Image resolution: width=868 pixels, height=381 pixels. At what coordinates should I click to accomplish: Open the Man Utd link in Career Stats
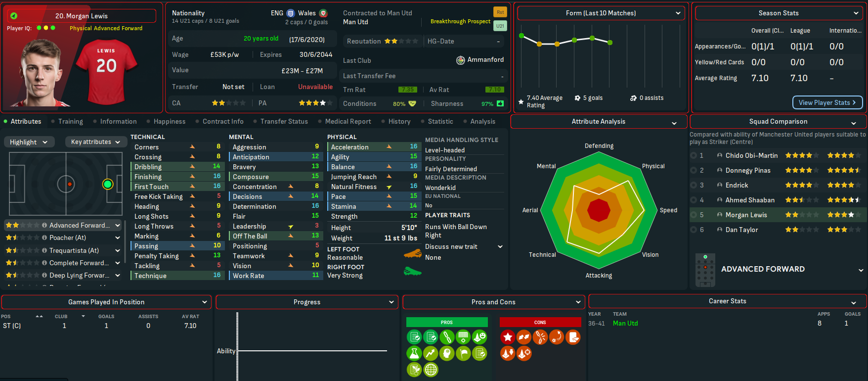[625, 323]
